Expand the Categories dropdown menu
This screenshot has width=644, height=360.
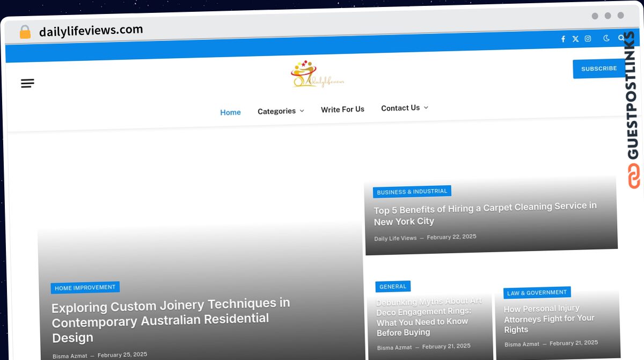click(x=281, y=111)
